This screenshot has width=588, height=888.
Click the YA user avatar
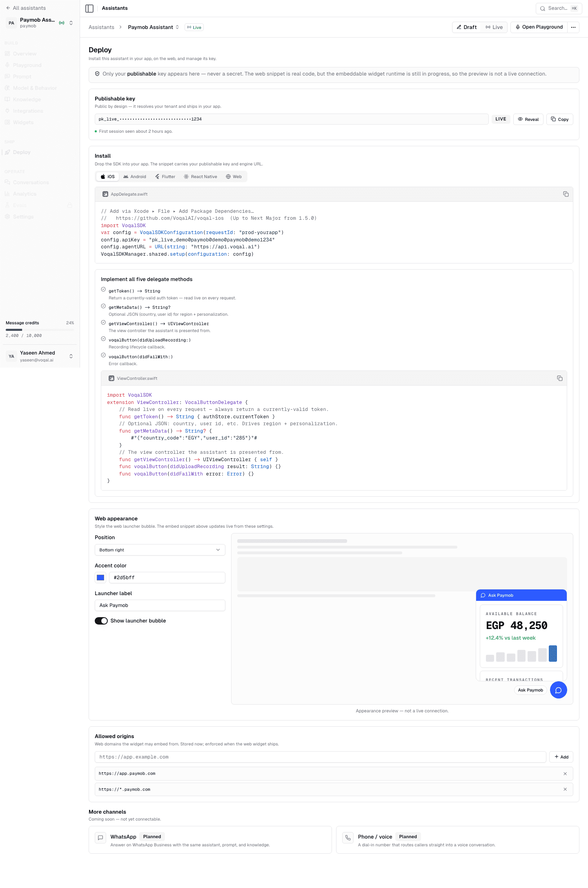point(11,356)
